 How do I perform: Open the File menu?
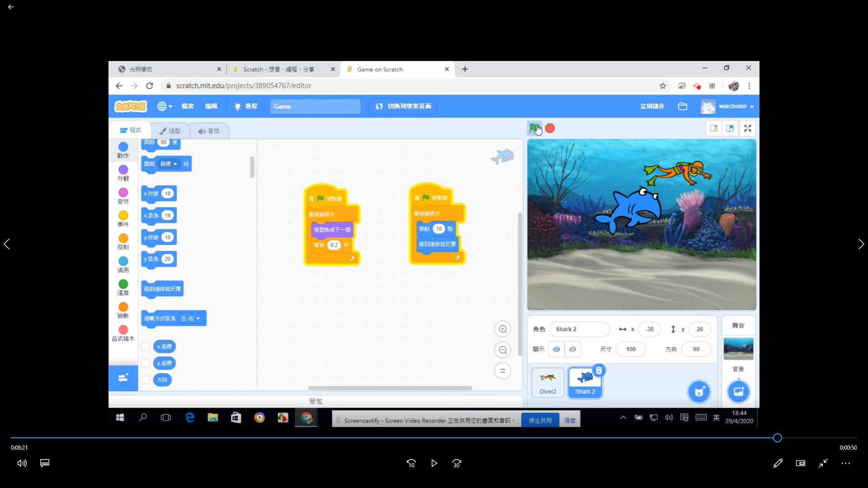[188, 107]
